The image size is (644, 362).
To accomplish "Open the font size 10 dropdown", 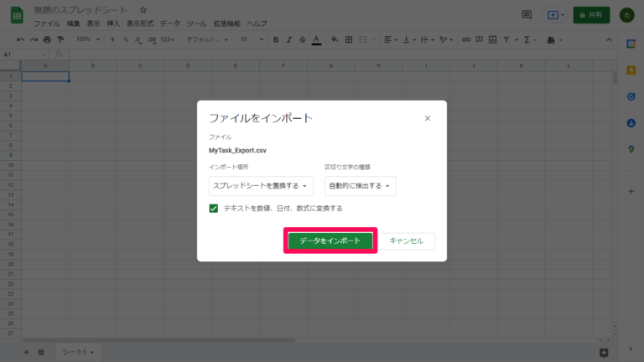I will (x=252, y=40).
